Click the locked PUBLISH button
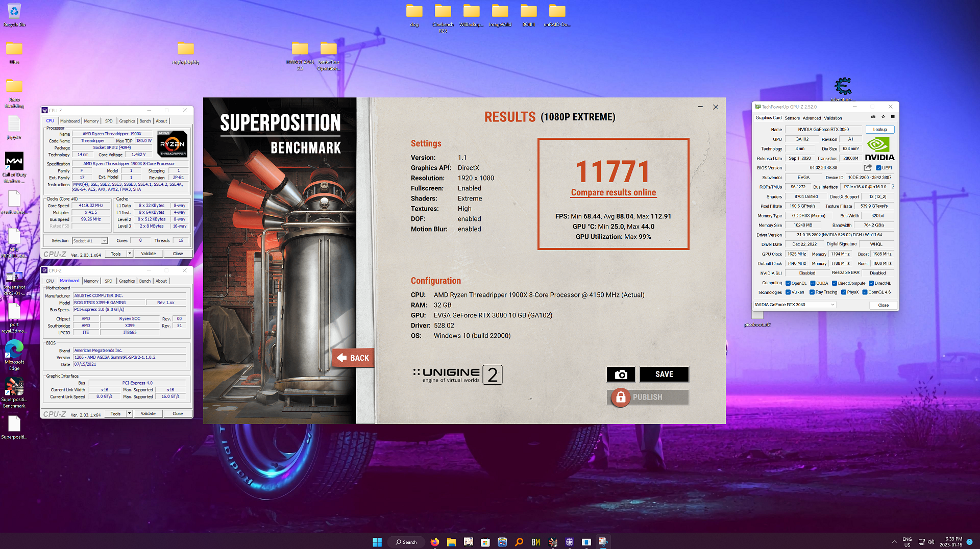 coord(647,397)
